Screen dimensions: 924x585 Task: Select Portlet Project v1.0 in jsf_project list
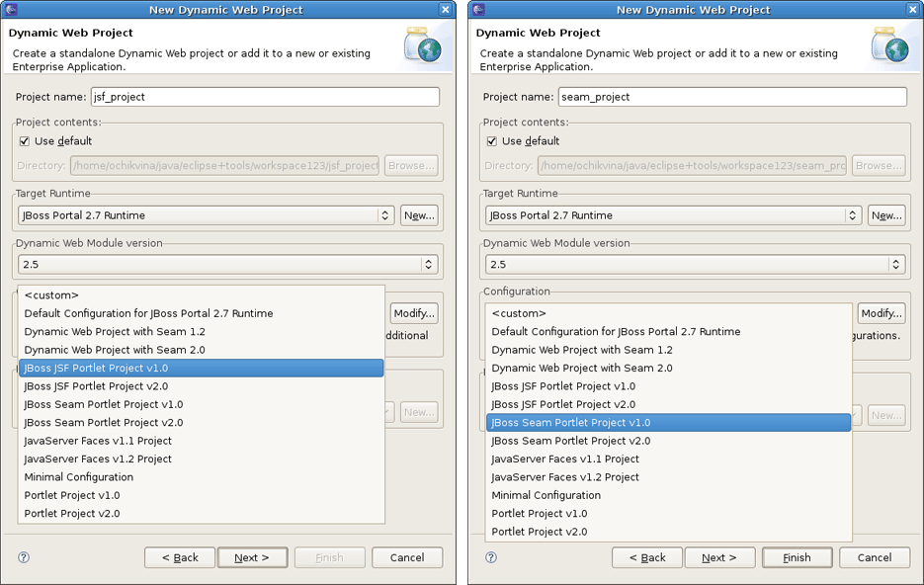201,495
